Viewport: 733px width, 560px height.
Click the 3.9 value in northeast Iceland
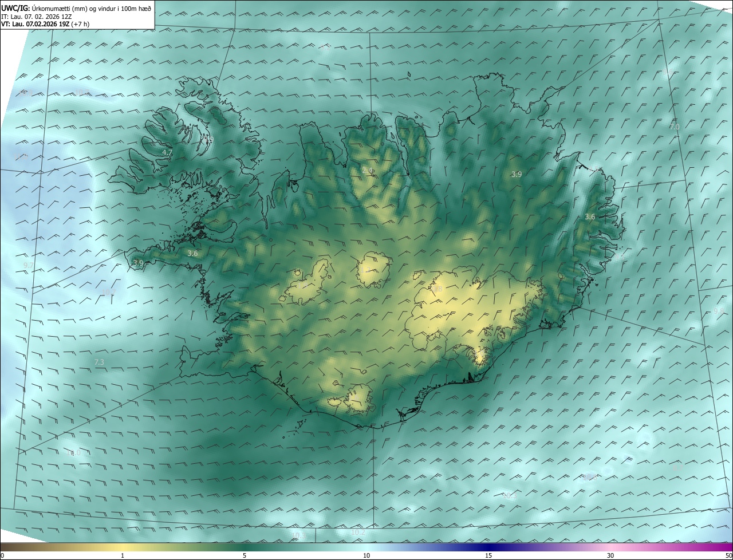coord(517,174)
